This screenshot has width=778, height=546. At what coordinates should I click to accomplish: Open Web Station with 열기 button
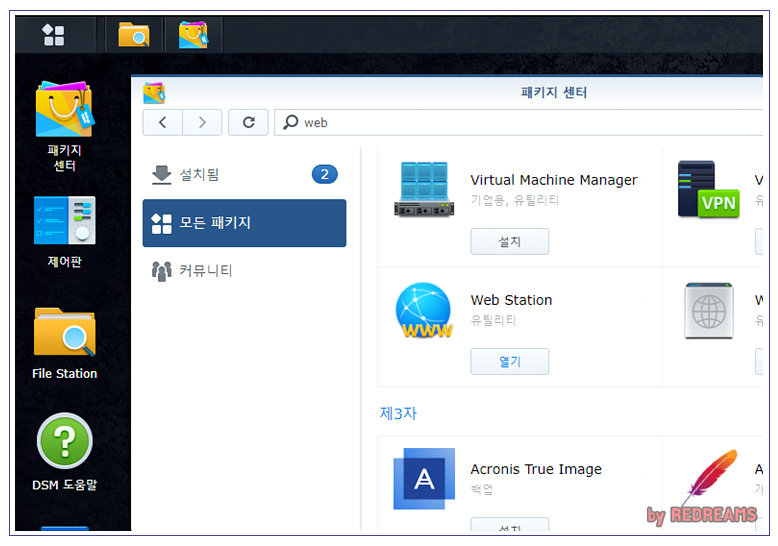pyautogui.click(x=510, y=361)
